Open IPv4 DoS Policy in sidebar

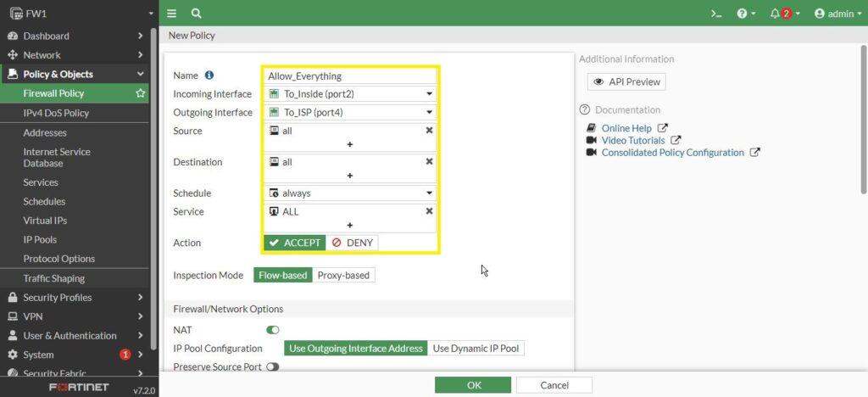(x=56, y=113)
